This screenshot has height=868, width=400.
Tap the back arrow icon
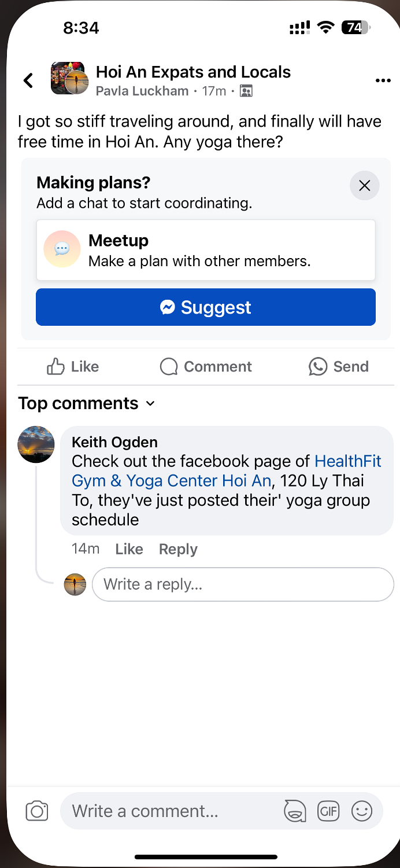[28, 80]
